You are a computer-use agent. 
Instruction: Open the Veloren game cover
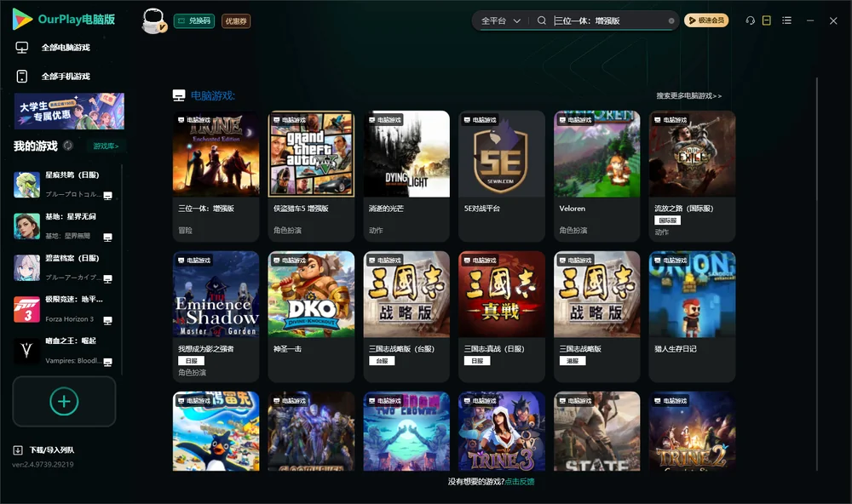(x=597, y=154)
